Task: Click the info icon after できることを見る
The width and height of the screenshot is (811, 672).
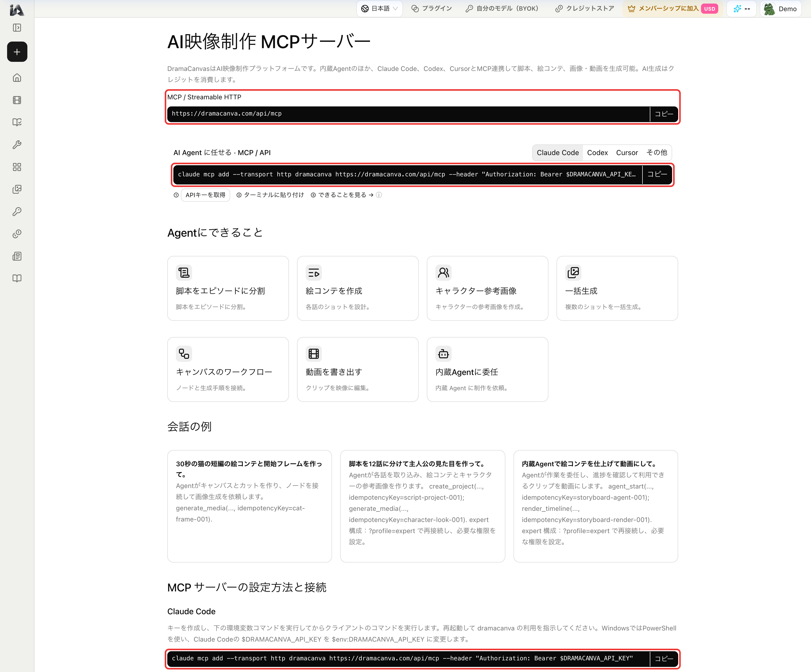Action: pyautogui.click(x=379, y=195)
